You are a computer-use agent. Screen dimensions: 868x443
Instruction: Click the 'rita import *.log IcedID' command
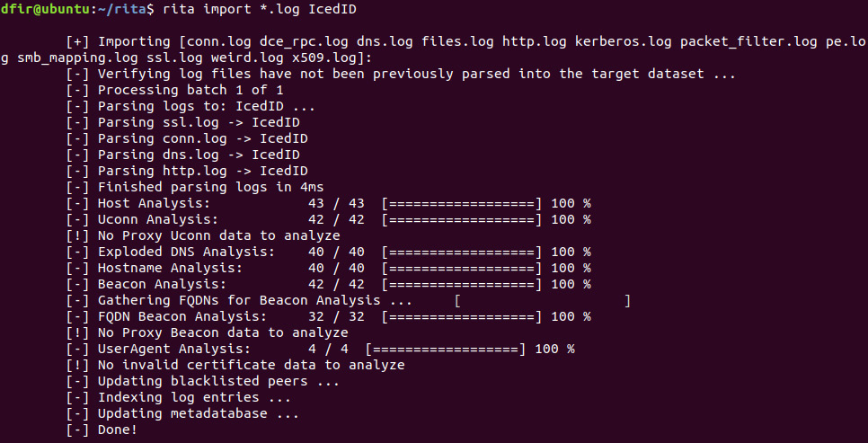coord(259,9)
